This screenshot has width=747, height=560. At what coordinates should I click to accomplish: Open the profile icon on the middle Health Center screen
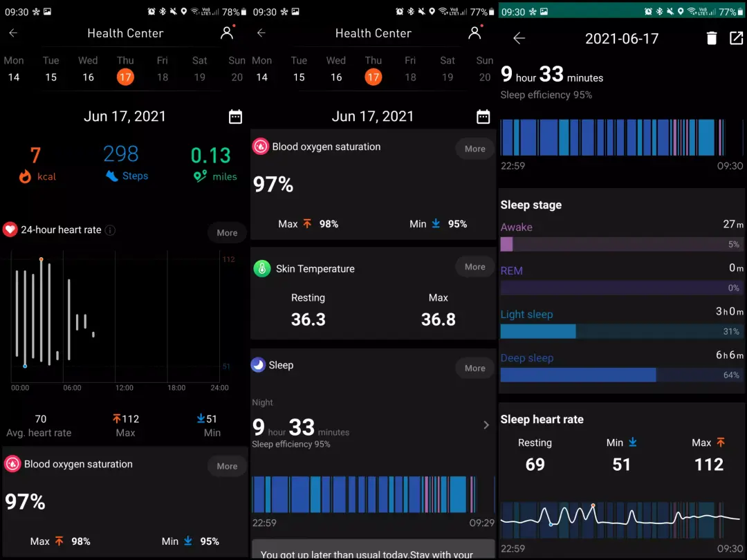click(x=475, y=32)
